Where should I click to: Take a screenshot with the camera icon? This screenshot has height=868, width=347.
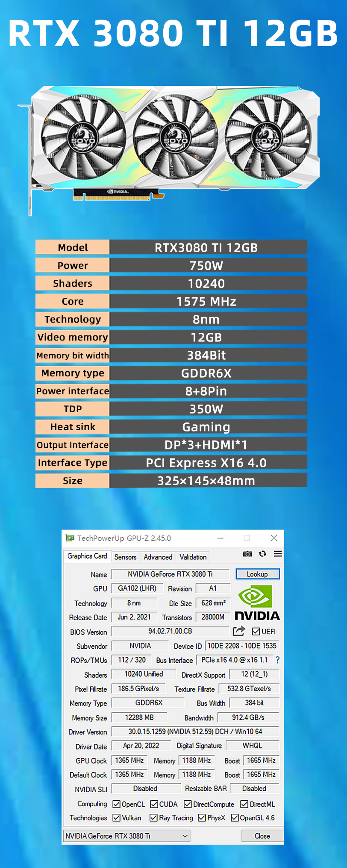[247, 554]
